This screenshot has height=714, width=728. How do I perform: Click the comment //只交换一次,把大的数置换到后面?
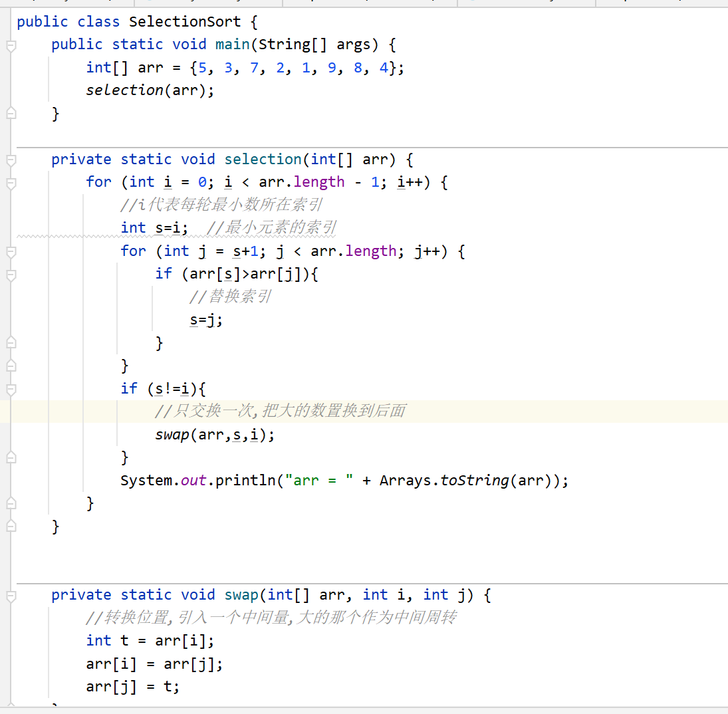pyautogui.click(x=281, y=411)
